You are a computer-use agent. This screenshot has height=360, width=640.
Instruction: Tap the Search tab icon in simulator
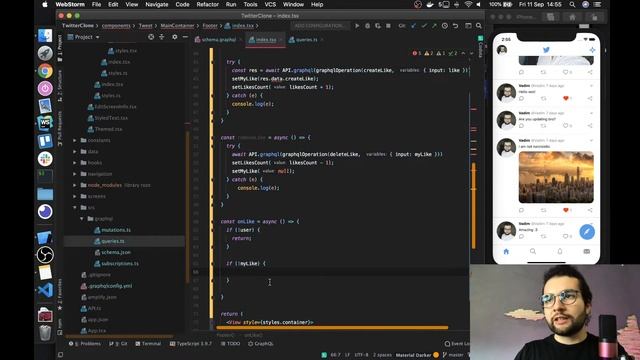point(533,251)
